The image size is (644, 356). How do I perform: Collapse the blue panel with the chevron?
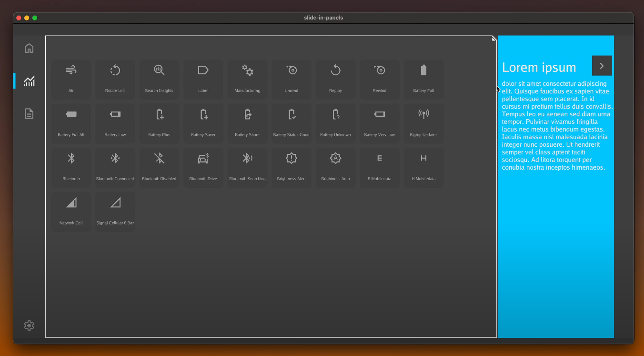(602, 65)
